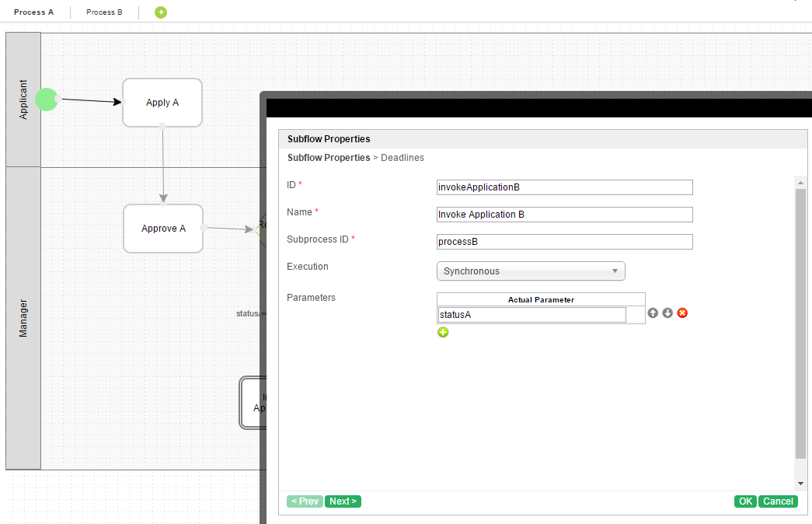Click the ID input field
This screenshot has width=812, height=524.
(564, 187)
